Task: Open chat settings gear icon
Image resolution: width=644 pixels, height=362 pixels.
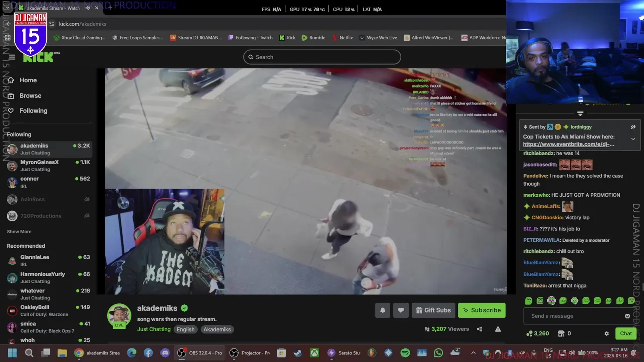Action: coord(606,334)
